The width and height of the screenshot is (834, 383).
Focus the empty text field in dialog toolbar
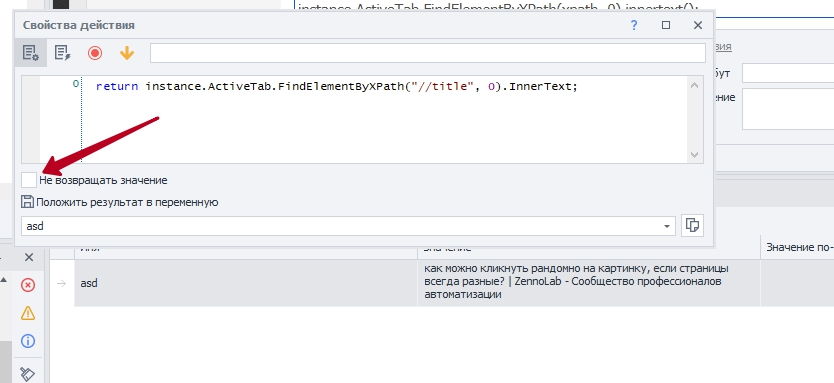tap(428, 53)
